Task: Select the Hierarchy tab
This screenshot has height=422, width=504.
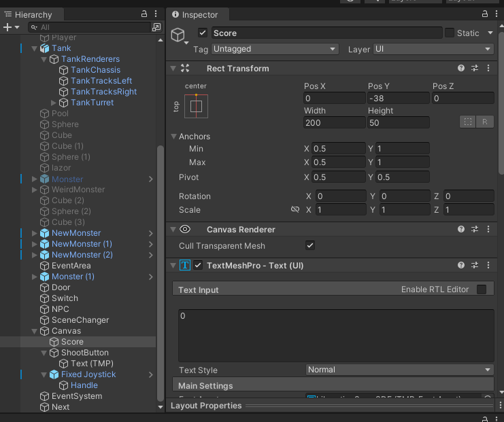Action: point(29,14)
